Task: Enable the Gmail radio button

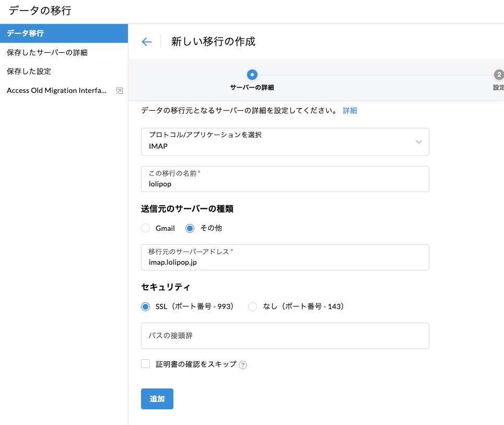Action: click(x=145, y=228)
